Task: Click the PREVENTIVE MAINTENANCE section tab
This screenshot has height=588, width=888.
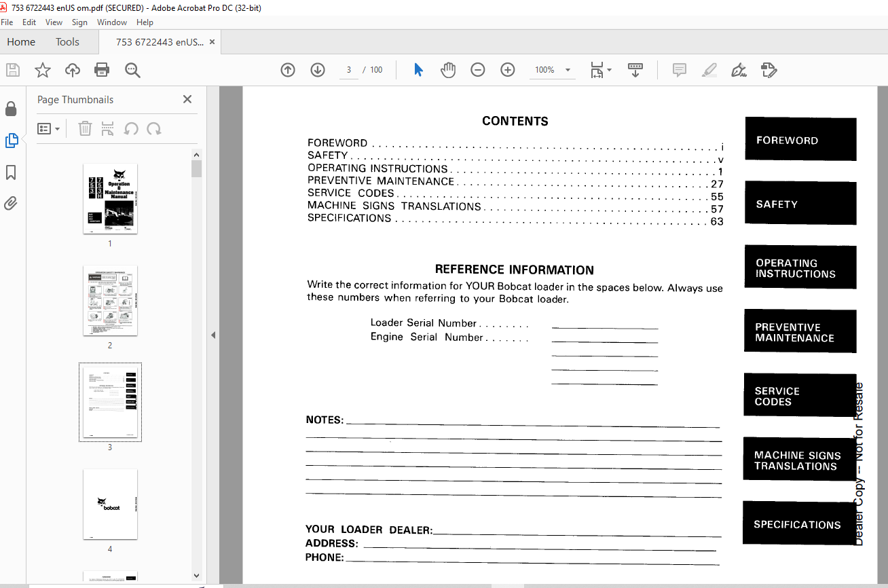Action: click(x=800, y=331)
